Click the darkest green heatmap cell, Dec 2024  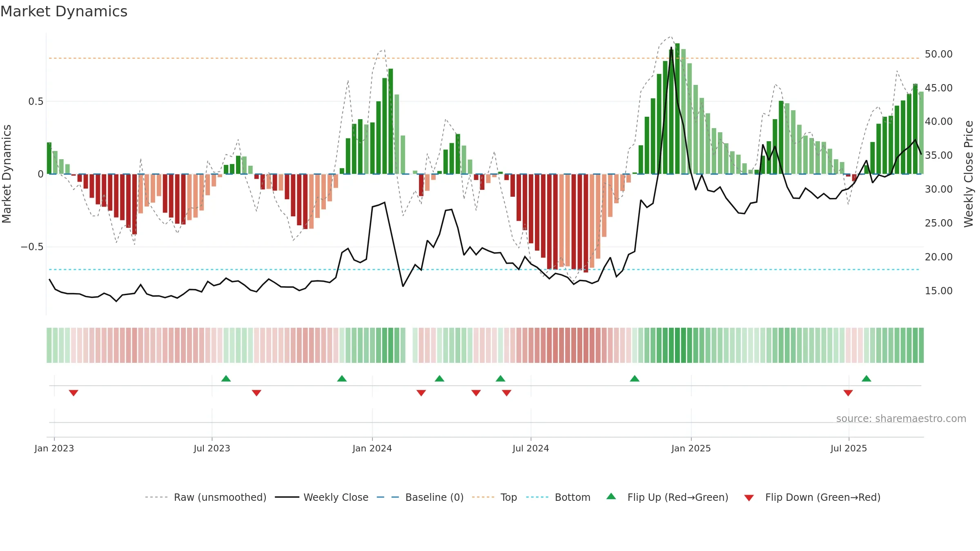[677, 345]
